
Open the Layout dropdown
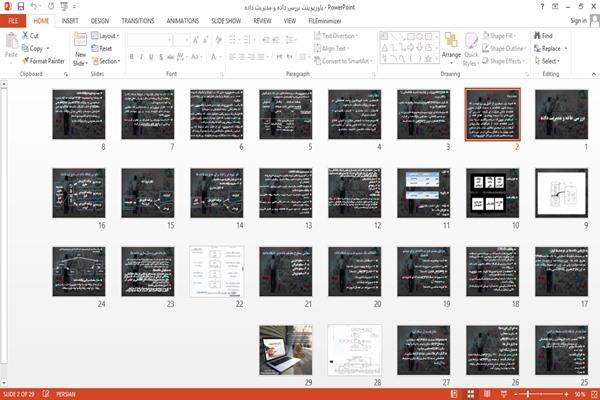point(105,36)
